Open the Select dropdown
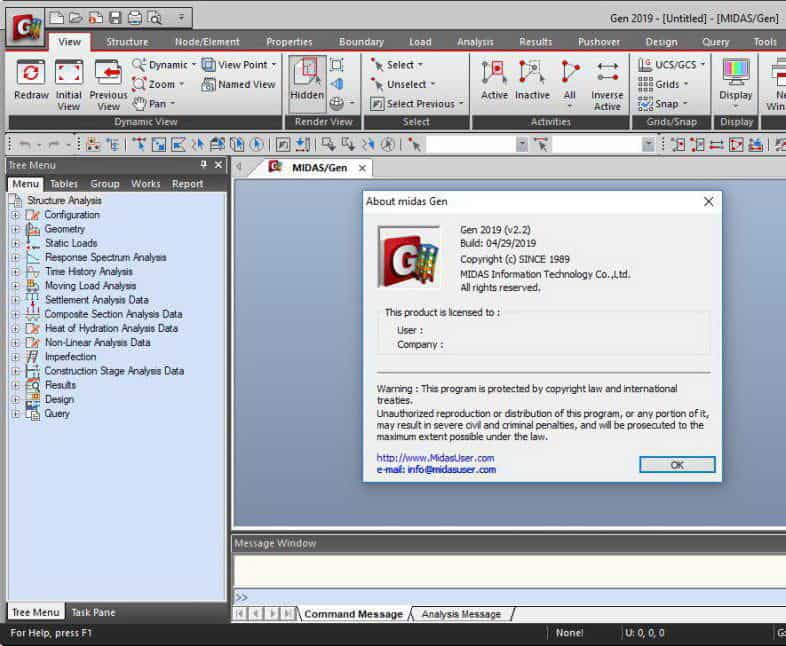Viewport: 786px width, 646px height. click(420, 65)
